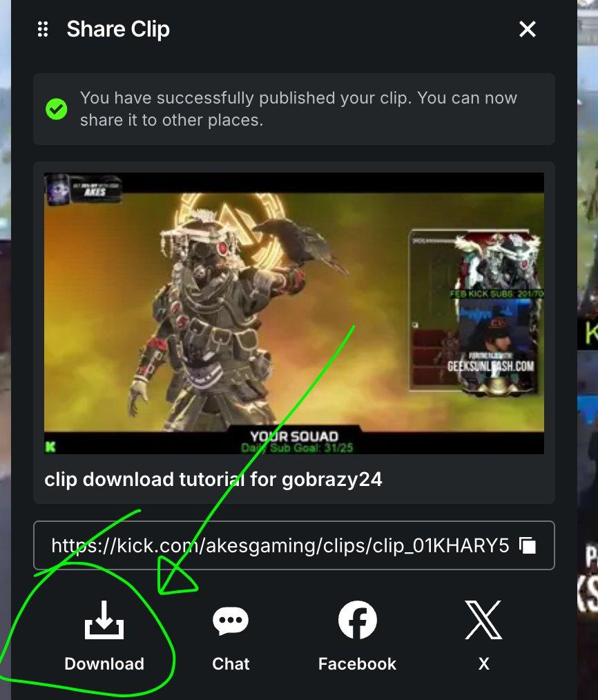Click the 'successfully published your clip' message
The height and width of the screenshot is (700, 598).
pyautogui.click(x=298, y=109)
